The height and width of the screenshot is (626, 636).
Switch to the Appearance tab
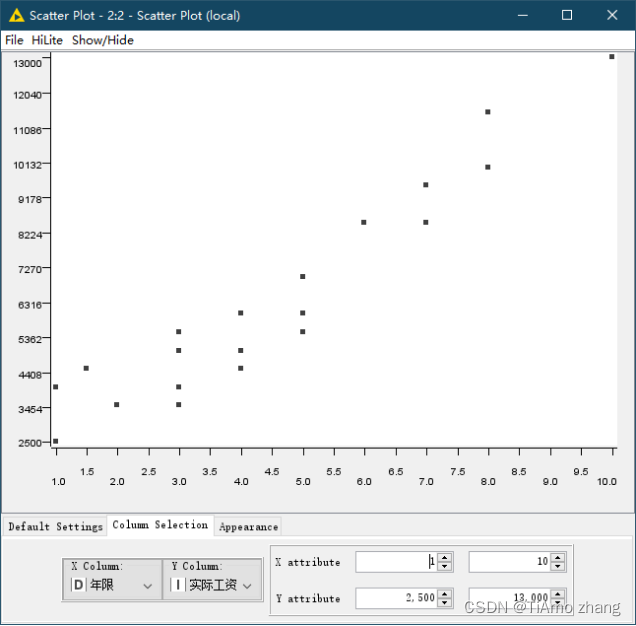click(248, 527)
